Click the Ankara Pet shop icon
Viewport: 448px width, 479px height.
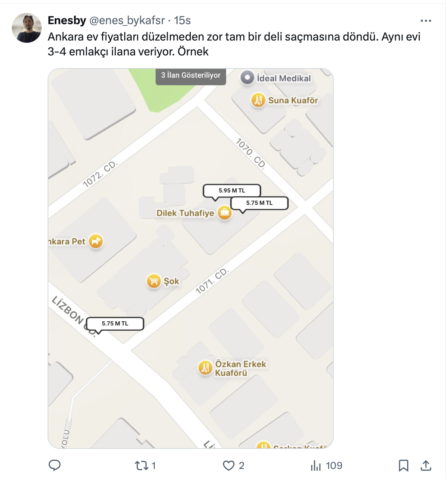pyautogui.click(x=96, y=241)
